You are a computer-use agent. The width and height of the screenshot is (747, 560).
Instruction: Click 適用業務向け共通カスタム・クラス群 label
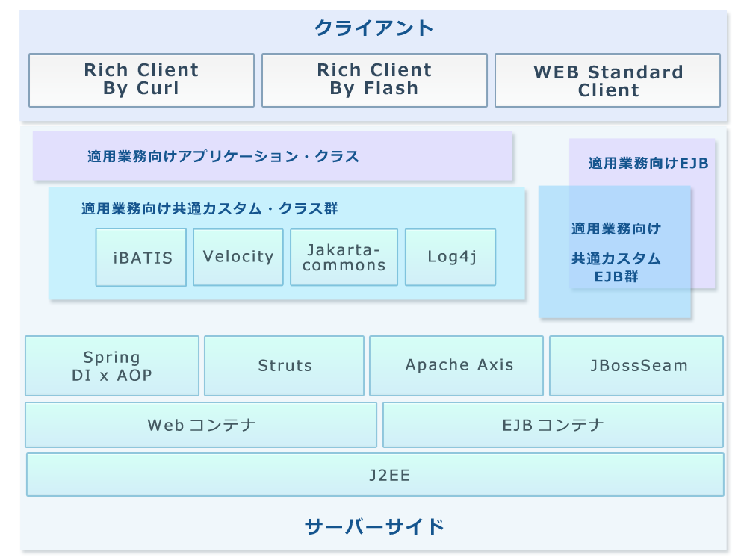[x=210, y=208]
